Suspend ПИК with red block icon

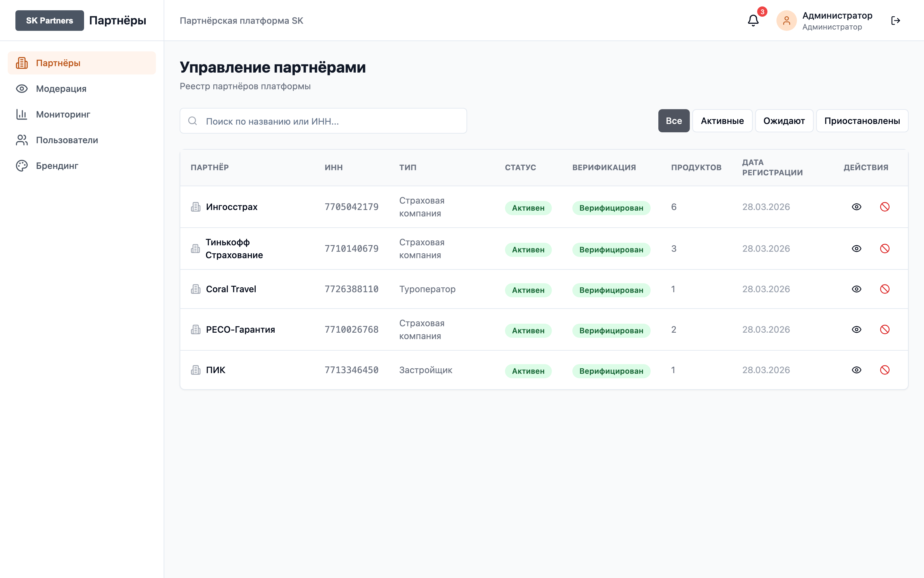[x=885, y=370]
